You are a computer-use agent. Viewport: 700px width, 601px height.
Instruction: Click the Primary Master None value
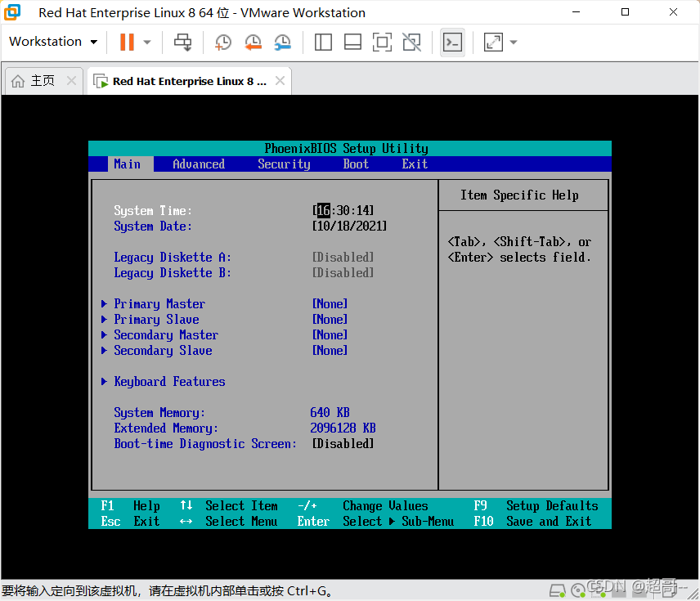(x=330, y=304)
